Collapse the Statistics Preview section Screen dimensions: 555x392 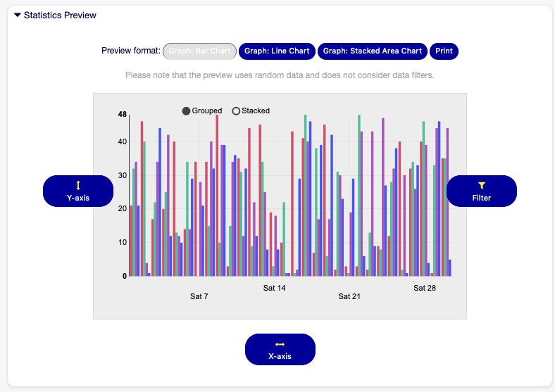click(18, 15)
